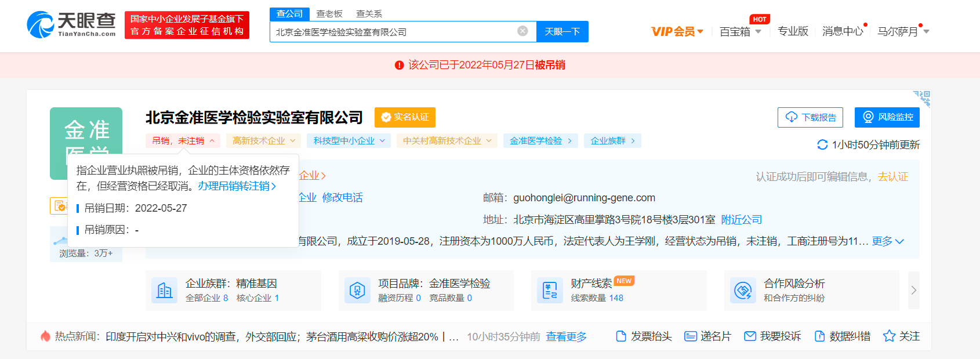Screen dimensions: 980x359
Task: Click the 我要投诉 envelope icon
Action: tap(750, 336)
